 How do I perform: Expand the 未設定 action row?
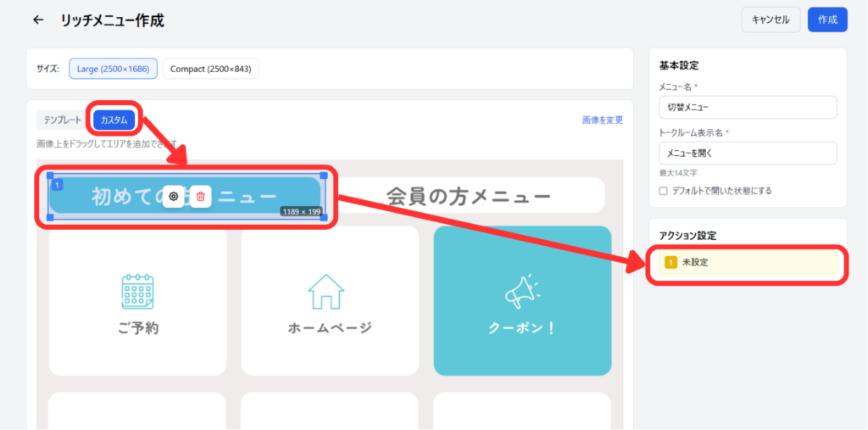pos(746,262)
